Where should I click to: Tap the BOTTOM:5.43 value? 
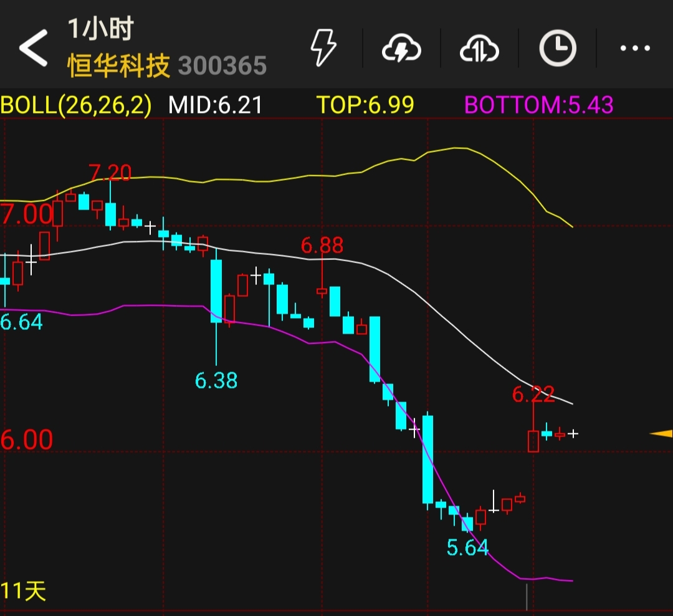pyautogui.click(x=539, y=105)
